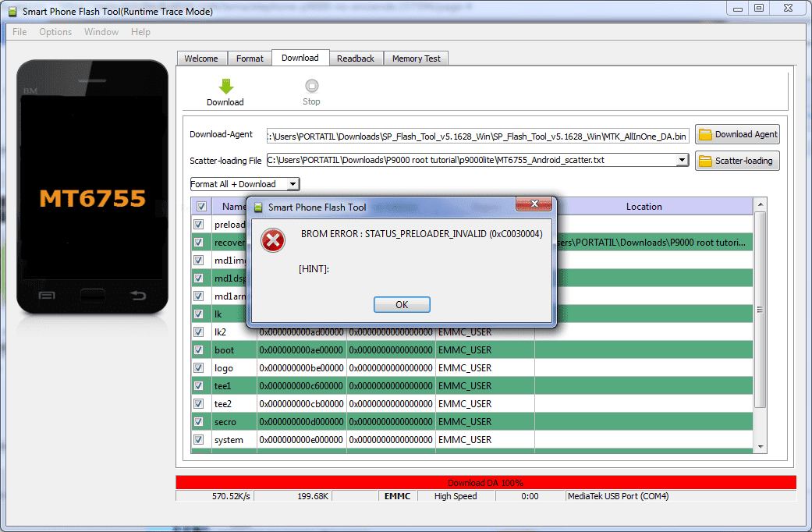The width and height of the screenshot is (812, 532).
Task: Uncheck the tee1 row checkbox
Action: point(198,386)
